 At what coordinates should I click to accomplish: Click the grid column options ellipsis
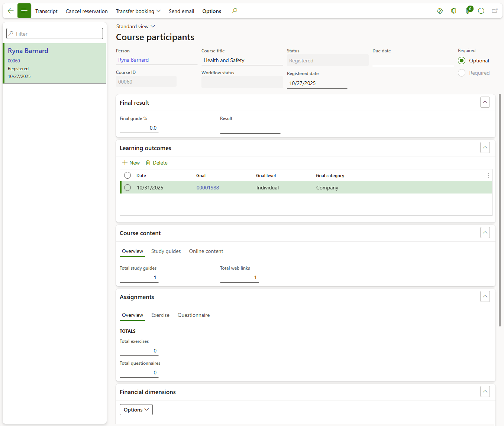point(488,175)
